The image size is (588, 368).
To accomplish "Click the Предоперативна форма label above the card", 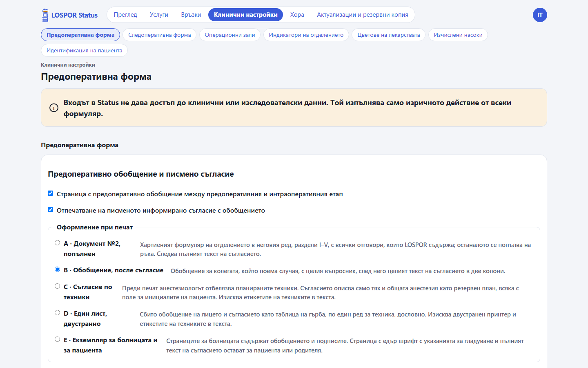I will pyautogui.click(x=80, y=145).
